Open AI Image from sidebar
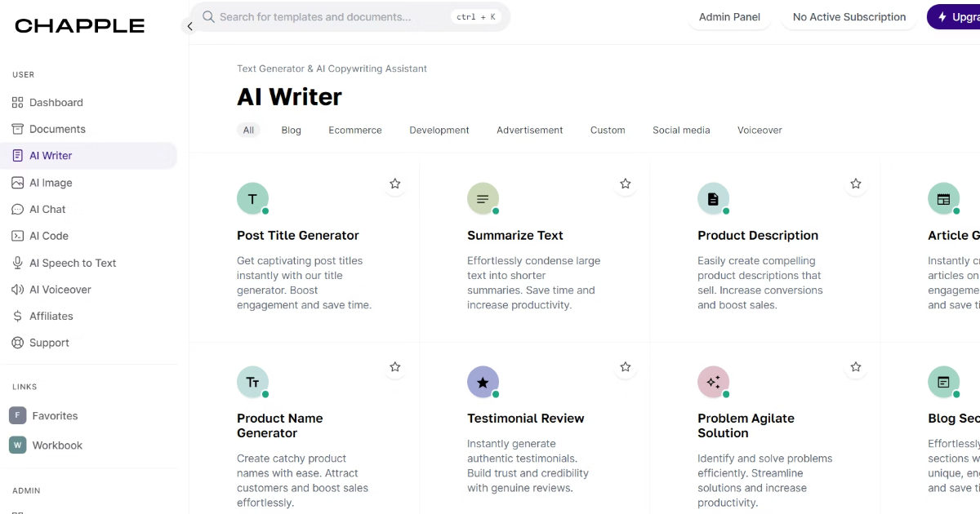 click(51, 183)
